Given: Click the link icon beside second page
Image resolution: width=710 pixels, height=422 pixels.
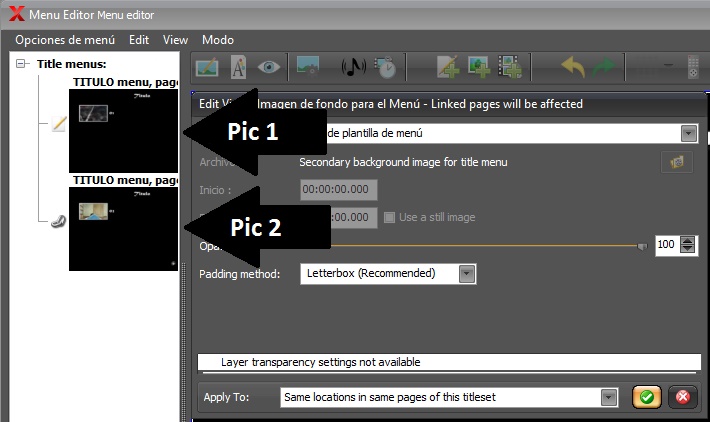Looking at the screenshot, I should click(58, 221).
